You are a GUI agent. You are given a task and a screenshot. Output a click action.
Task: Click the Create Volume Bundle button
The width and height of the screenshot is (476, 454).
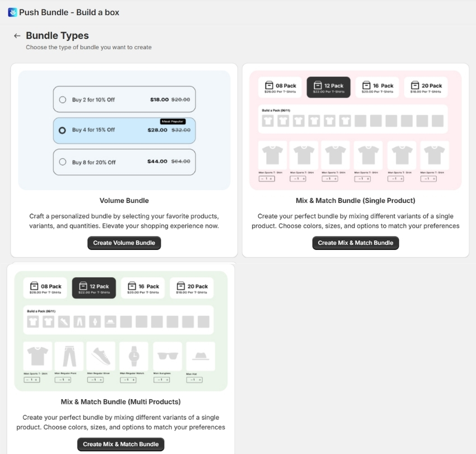pyautogui.click(x=124, y=243)
